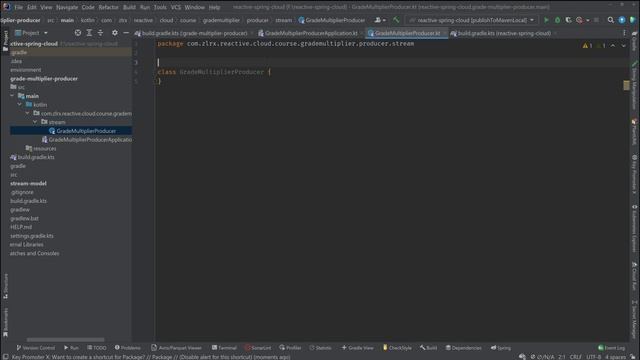Open the user account dropdown icon
Viewport: 640px width, 360px height.
(x=380, y=20)
